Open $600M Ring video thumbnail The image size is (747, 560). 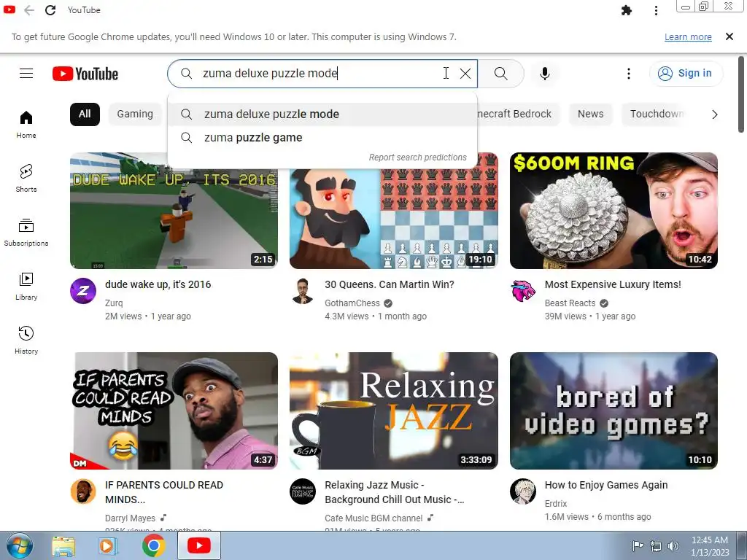[x=614, y=211]
